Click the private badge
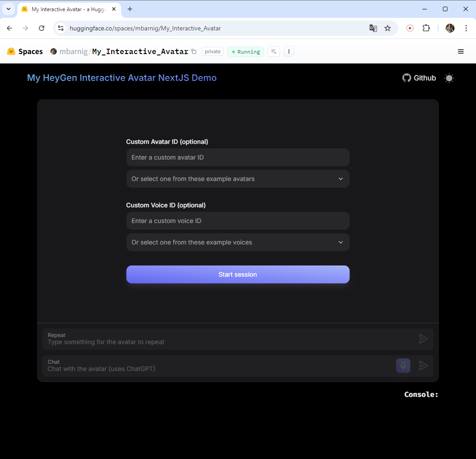 click(213, 52)
